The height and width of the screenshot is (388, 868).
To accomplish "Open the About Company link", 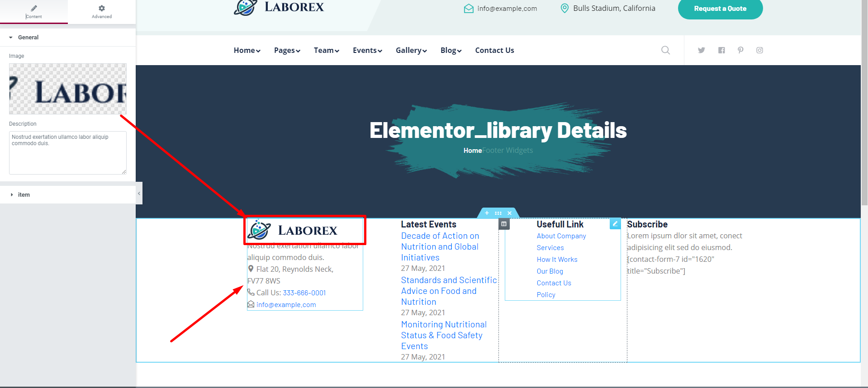I will (x=561, y=236).
